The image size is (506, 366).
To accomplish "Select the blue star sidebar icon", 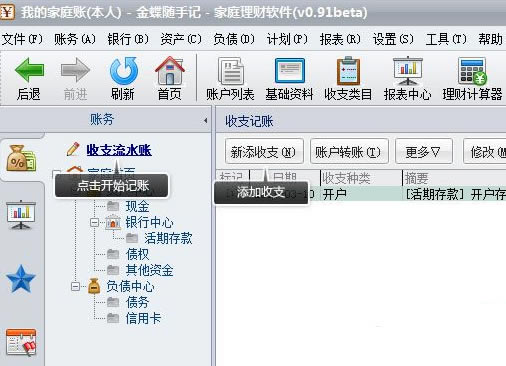I will click(21, 279).
